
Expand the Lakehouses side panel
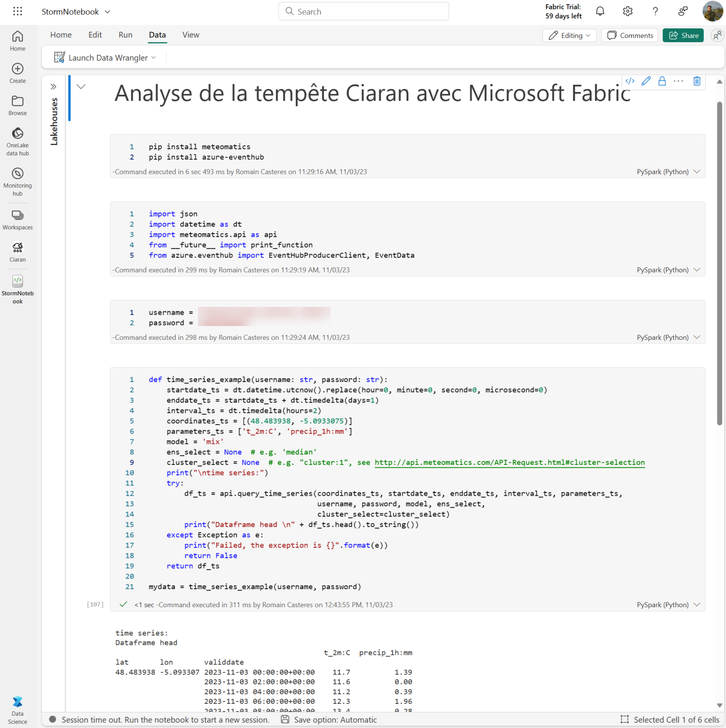tap(53, 86)
